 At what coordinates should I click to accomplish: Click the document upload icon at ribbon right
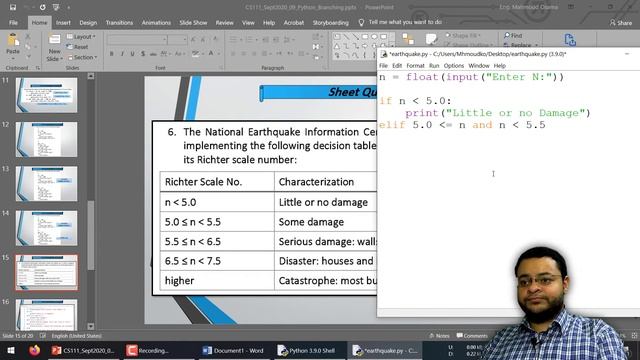coord(570,40)
